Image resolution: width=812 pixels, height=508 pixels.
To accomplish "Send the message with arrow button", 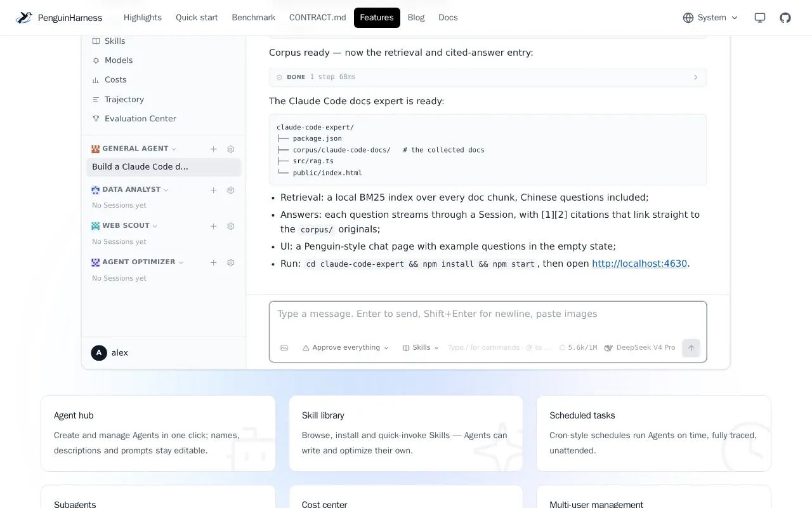I will coord(691,348).
